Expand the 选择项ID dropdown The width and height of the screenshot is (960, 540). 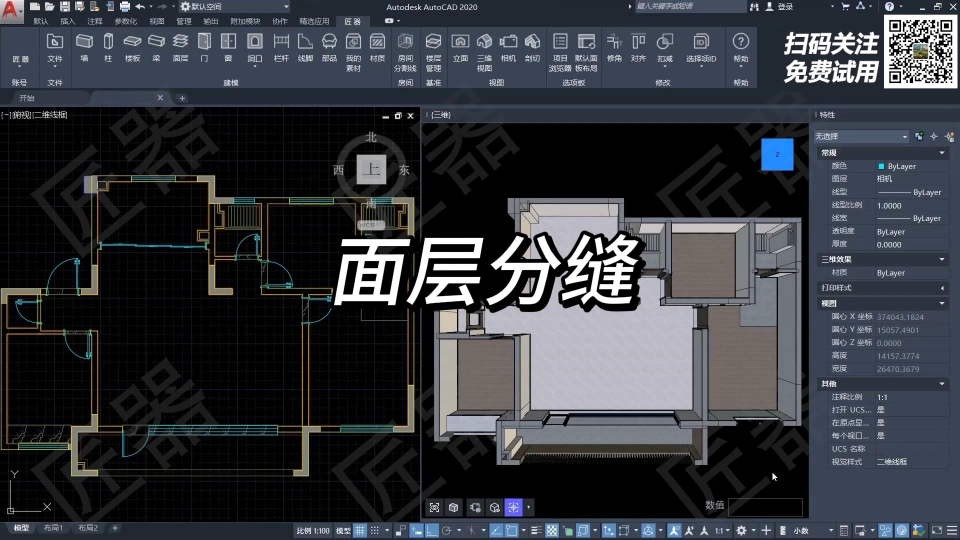(x=701, y=65)
